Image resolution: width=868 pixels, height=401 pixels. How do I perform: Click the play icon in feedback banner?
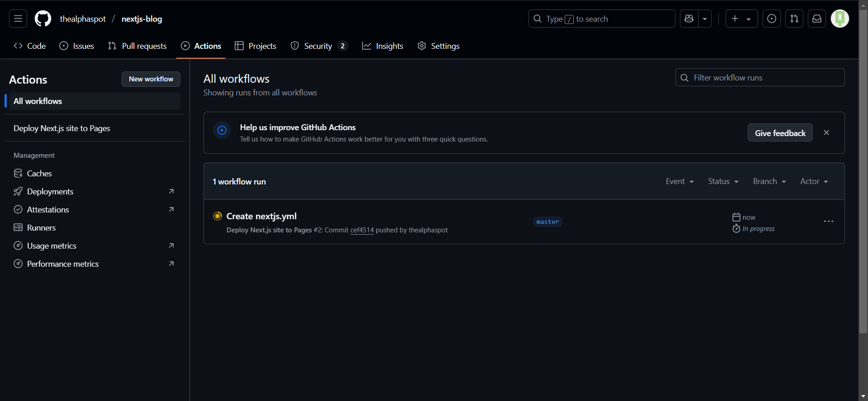[x=222, y=130]
